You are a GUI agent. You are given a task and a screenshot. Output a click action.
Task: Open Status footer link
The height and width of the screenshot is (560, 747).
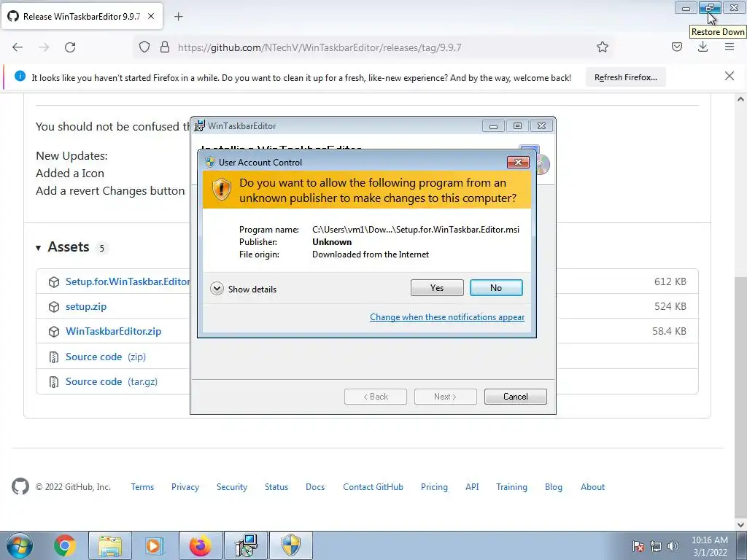(x=276, y=487)
